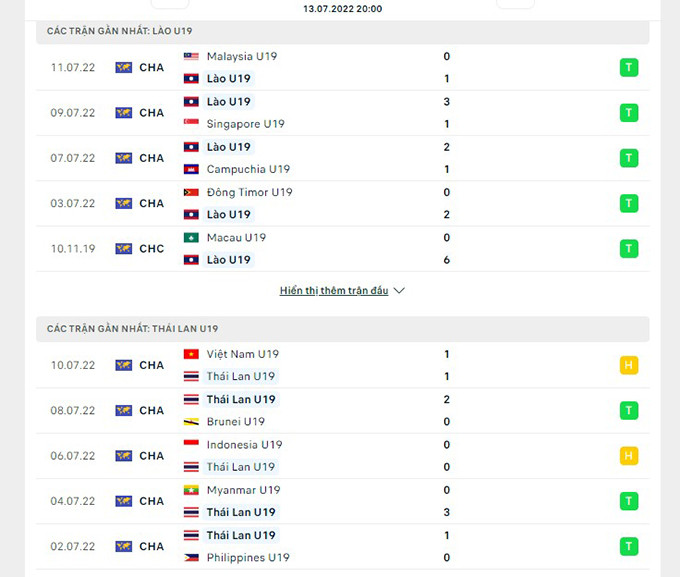Click the Campuchia U19 flag icon
Viewport: 680px width, 577px height.
tap(191, 170)
